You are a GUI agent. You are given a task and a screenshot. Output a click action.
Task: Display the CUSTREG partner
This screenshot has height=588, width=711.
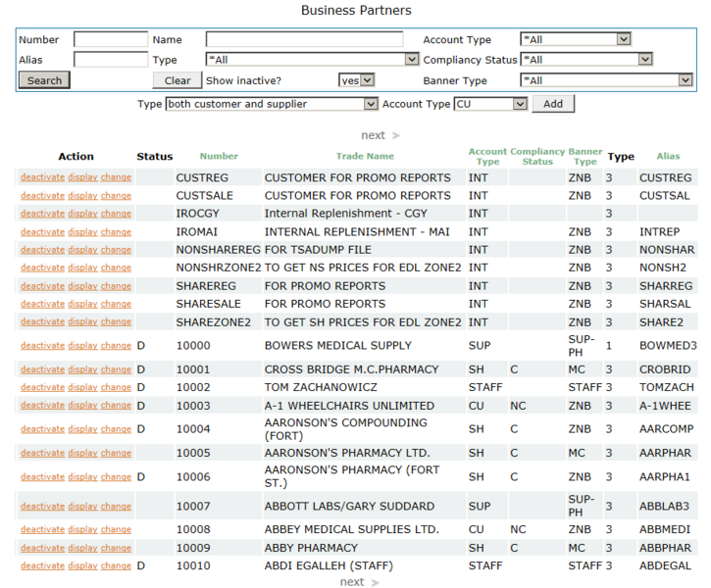pyautogui.click(x=82, y=177)
